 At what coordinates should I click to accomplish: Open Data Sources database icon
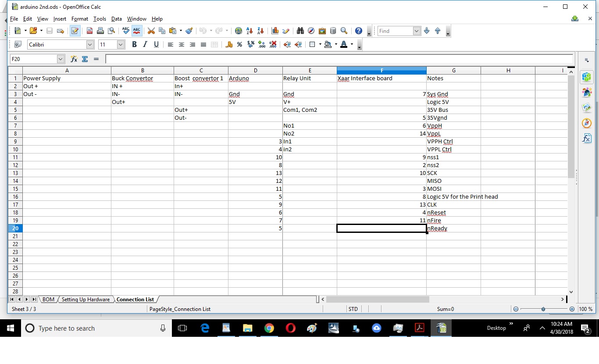point(333,31)
